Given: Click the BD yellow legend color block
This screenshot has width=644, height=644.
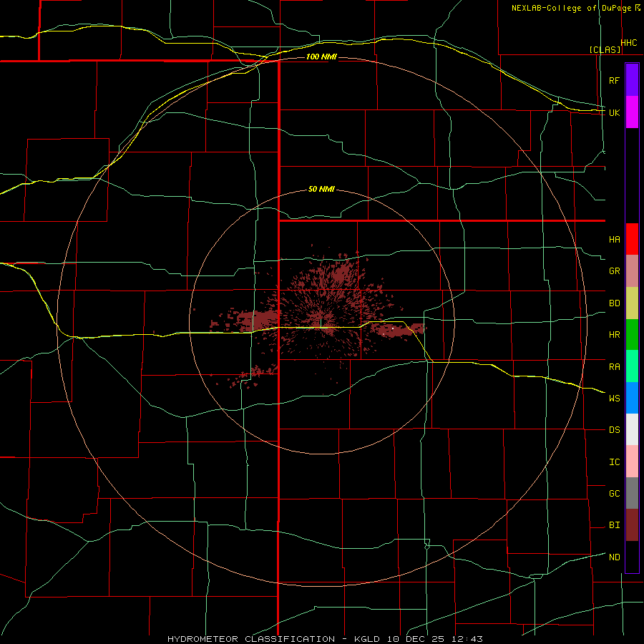Looking at the screenshot, I should tap(632, 303).
